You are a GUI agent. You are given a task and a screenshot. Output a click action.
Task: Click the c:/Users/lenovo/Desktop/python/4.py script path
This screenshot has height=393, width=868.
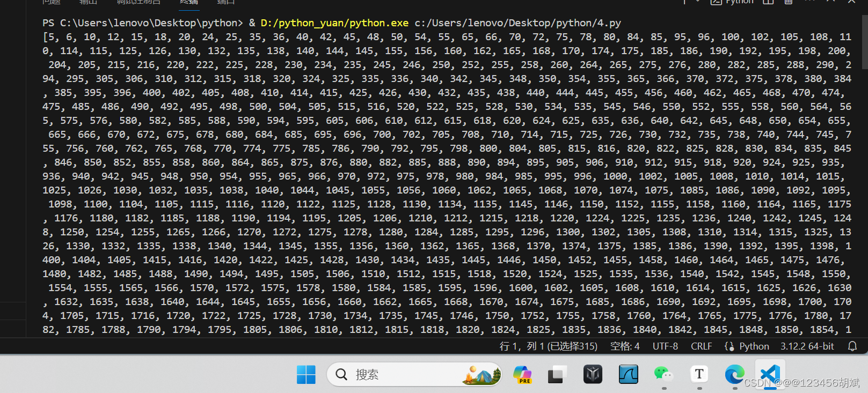click(517, 23)
